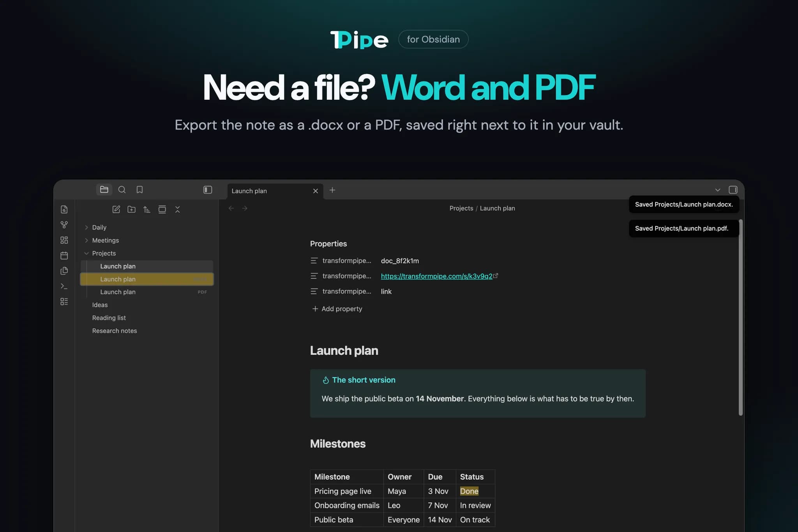Open the search magnifier icon
The width and height of the screenshot is (798, 532).
click(122, 190)
